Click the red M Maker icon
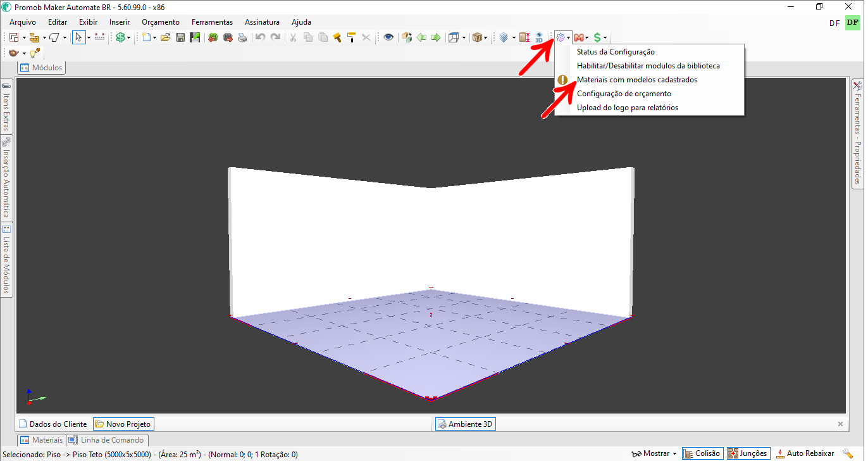 pyautogui.click(x=579, y=38)
